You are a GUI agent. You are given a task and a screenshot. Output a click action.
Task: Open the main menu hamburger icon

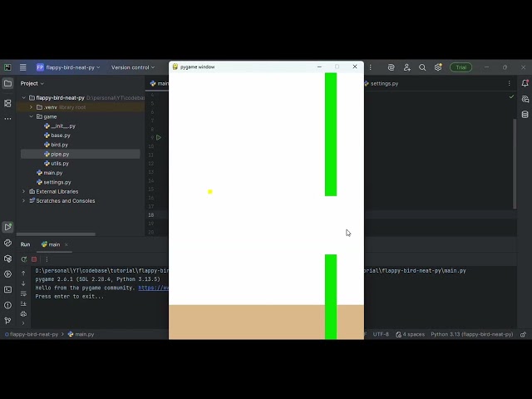[22, 67]
